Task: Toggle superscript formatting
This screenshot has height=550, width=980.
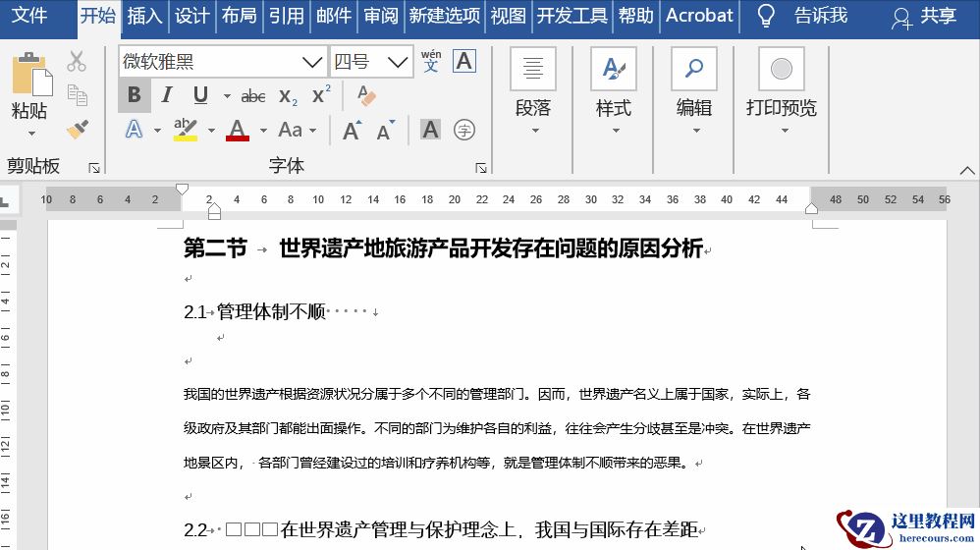Action: pos(321,95)
